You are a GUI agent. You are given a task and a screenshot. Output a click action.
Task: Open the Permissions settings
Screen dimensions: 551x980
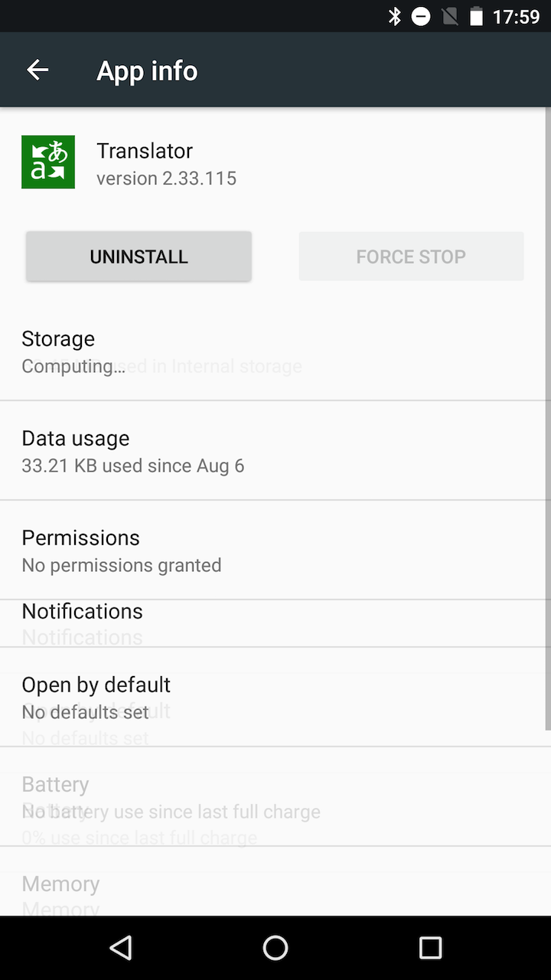coord(275,550)
